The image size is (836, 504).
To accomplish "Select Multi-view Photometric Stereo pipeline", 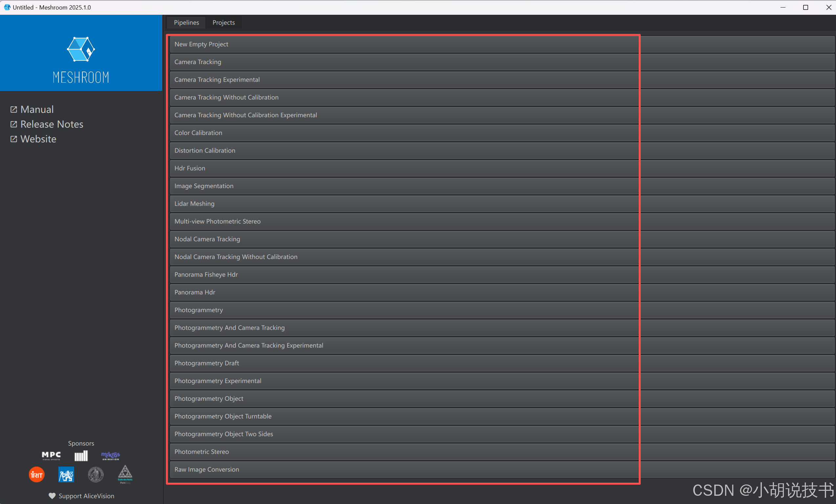I will tap(502, 221).
